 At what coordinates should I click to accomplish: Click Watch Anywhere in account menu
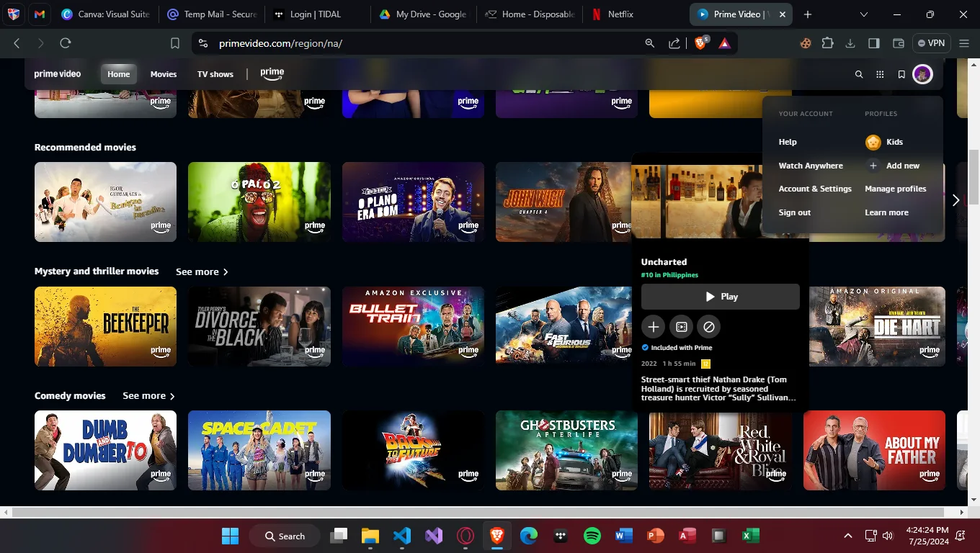pyautogui.click(x=811, y=166)
